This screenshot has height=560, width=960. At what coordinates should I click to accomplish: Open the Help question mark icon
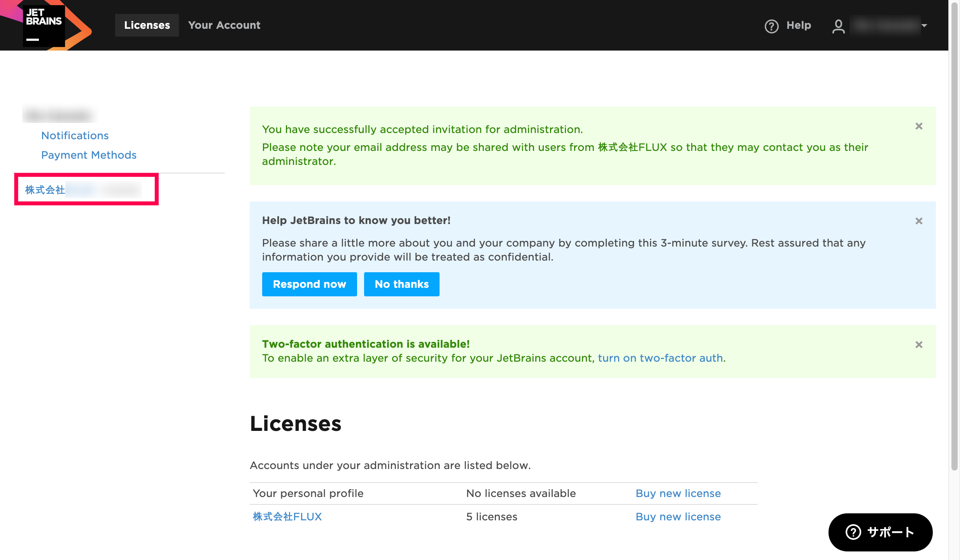coord(771,26)
